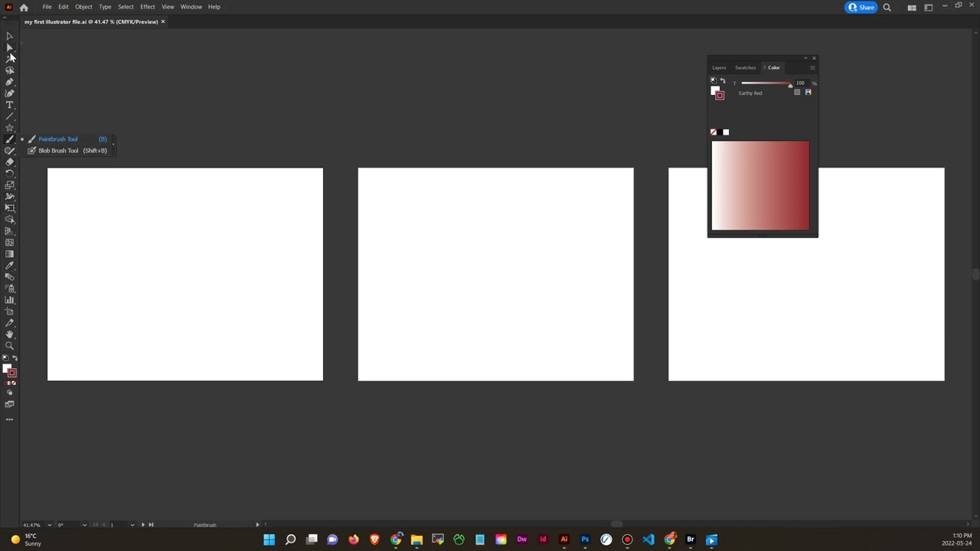Collapse the Color panel with double arrows
980x551 pixels.
tap(805, 58)
